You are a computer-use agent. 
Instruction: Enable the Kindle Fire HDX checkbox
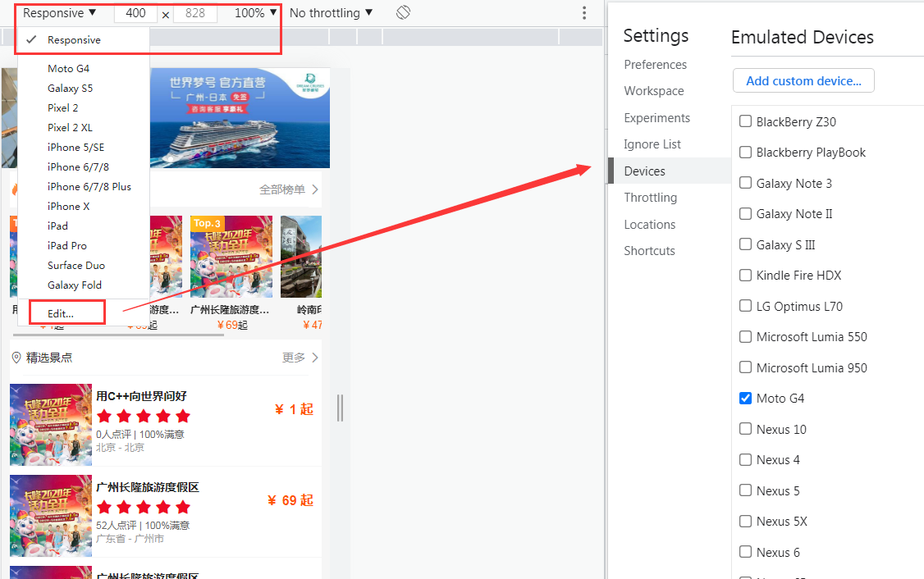(x=745, y=275)
